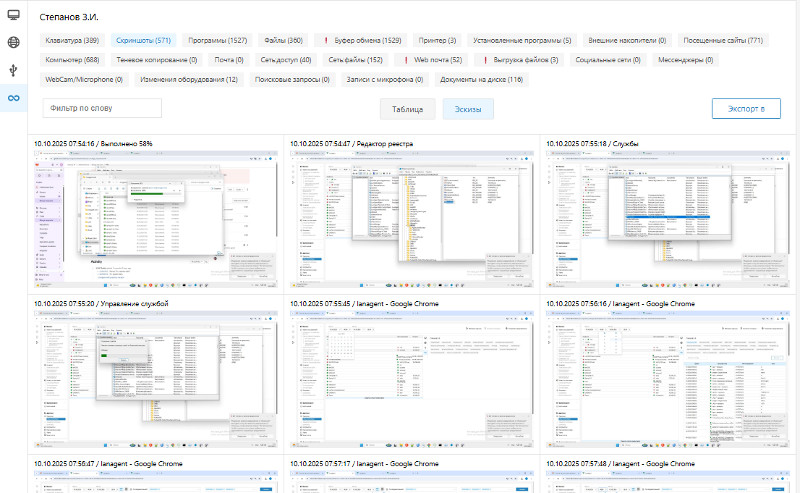The height and width of the screenshot is (493, 800).
Task: Switch to the Программы (1527) tab
Action: click(218, 41)
